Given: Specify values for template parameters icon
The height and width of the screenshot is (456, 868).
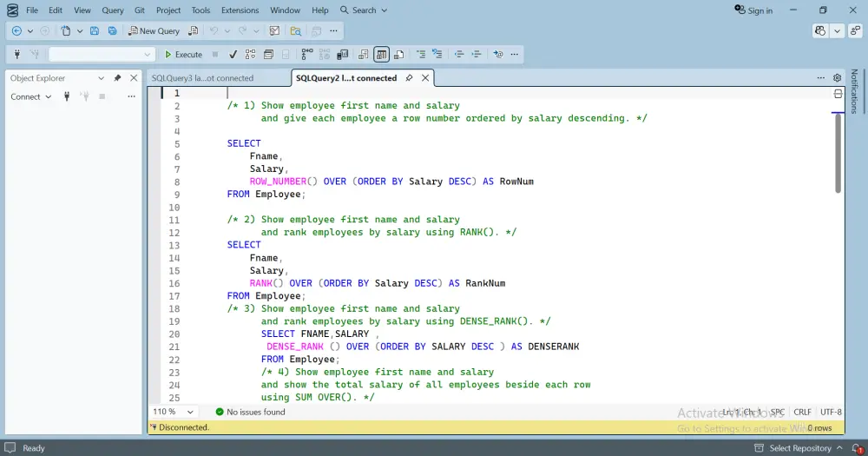Looking at the screenshot, I should 498,55.
